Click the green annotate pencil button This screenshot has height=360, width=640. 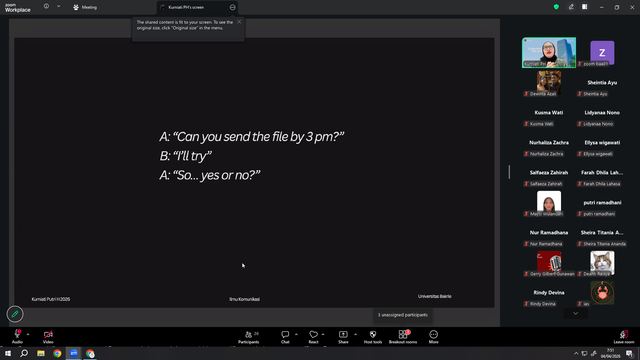click(x=15, y=314)
